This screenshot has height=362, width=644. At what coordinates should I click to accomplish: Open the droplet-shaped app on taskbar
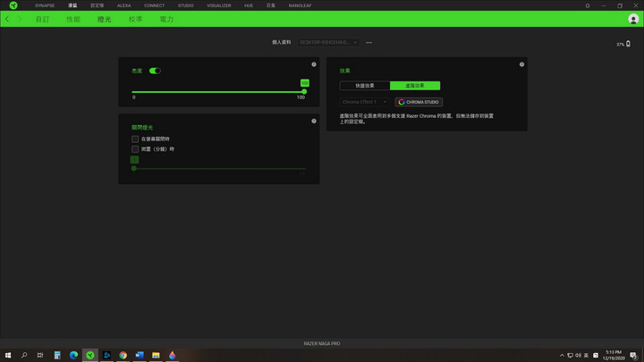click(172, 355)
